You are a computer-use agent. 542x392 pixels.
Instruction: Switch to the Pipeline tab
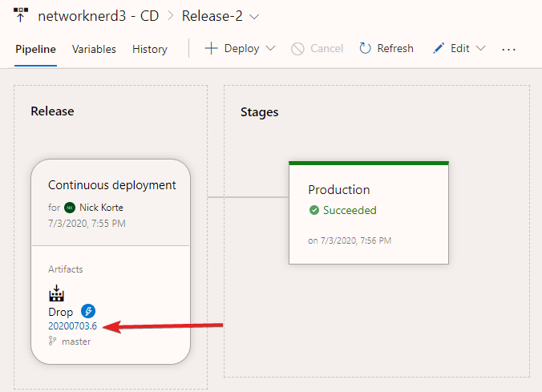(35, 49)
